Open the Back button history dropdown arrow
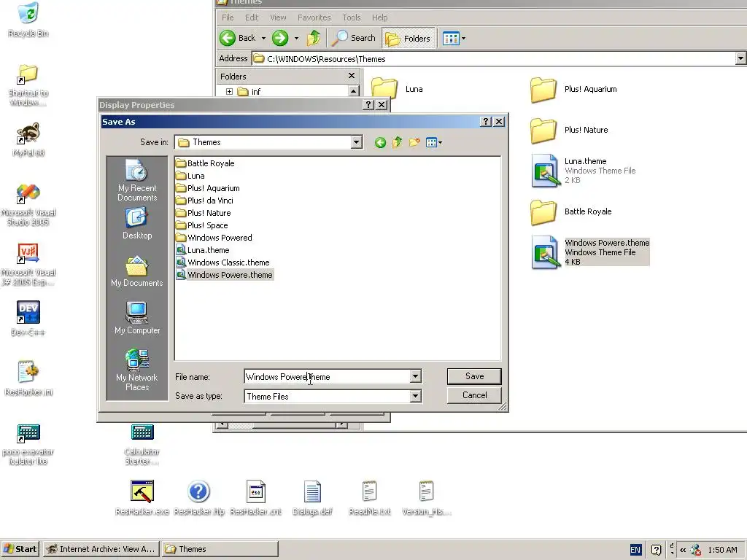 pos(263,38)
